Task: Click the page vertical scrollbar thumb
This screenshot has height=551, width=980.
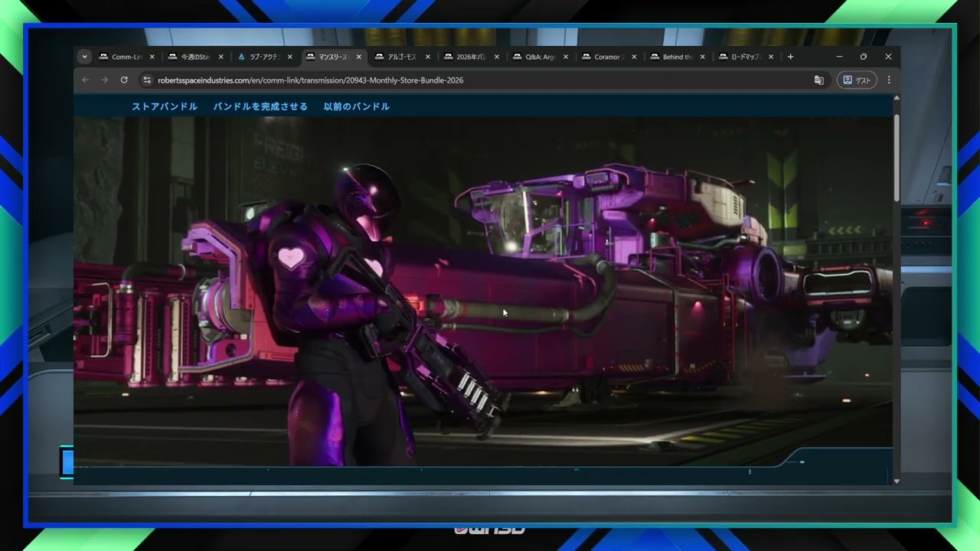Action: click(897, 157)
